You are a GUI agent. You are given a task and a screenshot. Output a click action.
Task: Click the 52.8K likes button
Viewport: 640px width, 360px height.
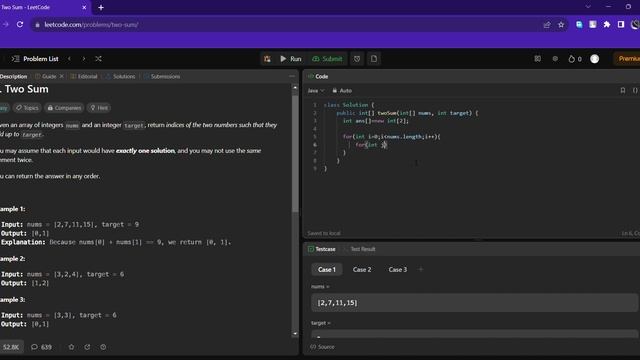(11, 347)
